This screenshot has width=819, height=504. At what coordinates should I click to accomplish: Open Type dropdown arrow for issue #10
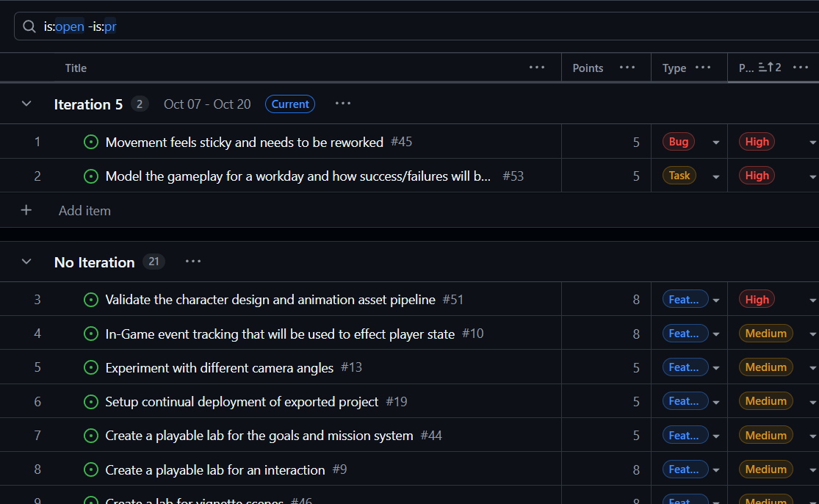(716, 334)
